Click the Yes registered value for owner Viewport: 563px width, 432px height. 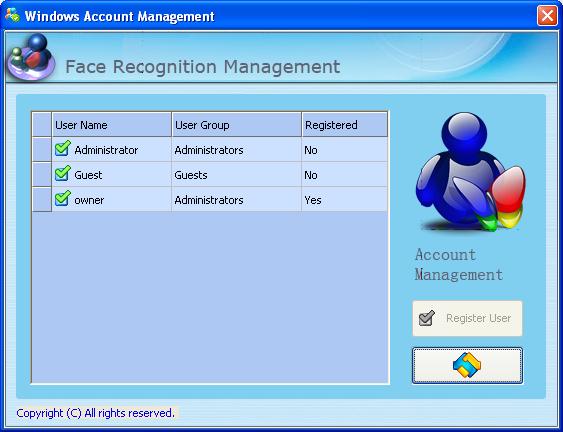coord(345,199)
